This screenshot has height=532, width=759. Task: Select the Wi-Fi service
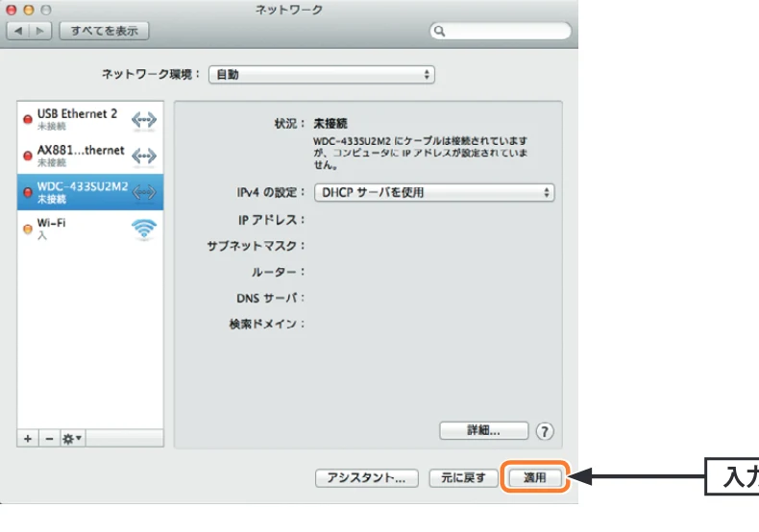coord(90,229)
